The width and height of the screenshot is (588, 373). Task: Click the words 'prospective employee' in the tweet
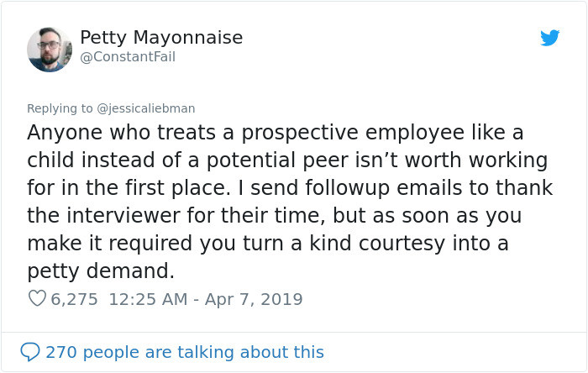click(x=353, y=133)
